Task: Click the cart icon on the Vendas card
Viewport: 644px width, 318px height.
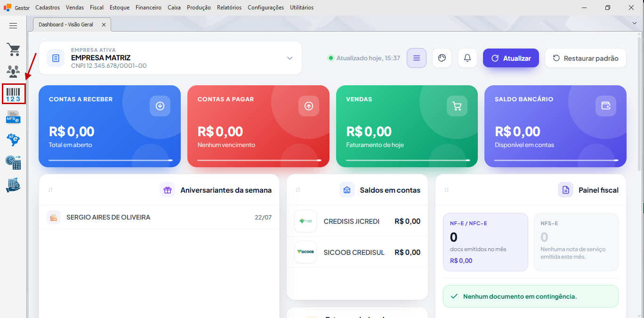Action: click(457, 106)
